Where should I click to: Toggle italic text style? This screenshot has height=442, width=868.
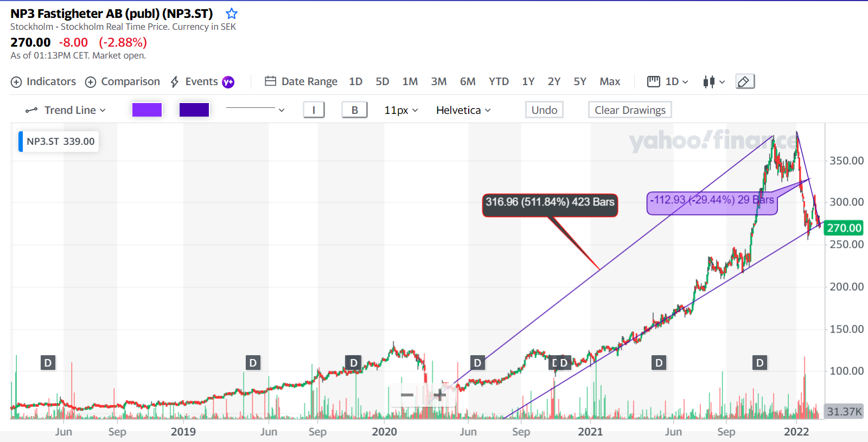pyautogui.click(x=314, y=110)
